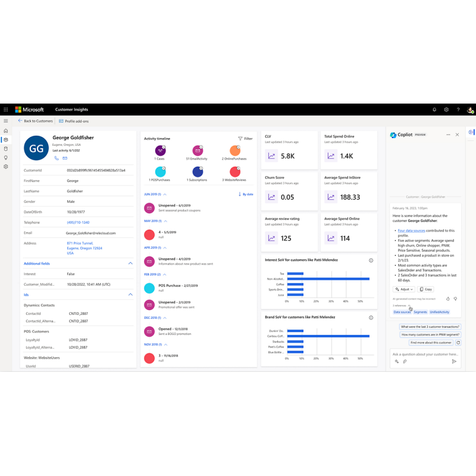Open the Insights lightbulb icon in the sidebar
This screenshot has height=476, width=476.
point(6,158)
